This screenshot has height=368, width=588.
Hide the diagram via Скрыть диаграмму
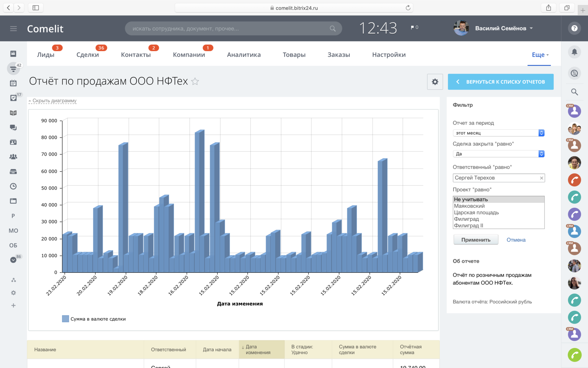tap(54, 101)
